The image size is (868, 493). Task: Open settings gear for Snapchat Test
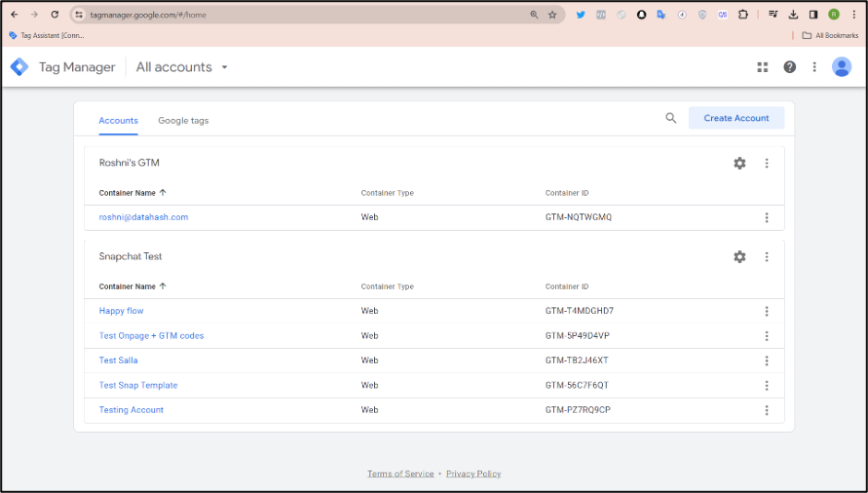740,257
